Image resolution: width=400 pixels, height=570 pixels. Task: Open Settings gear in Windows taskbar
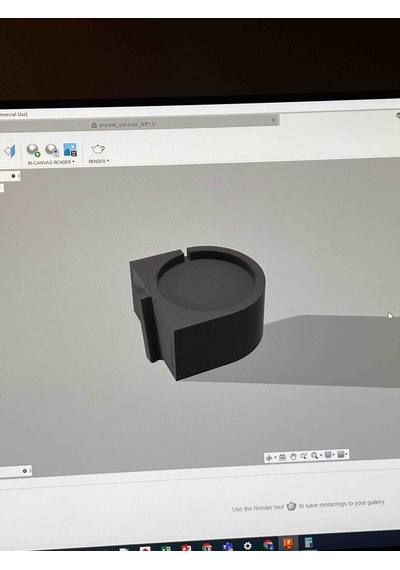click(248, 546)
